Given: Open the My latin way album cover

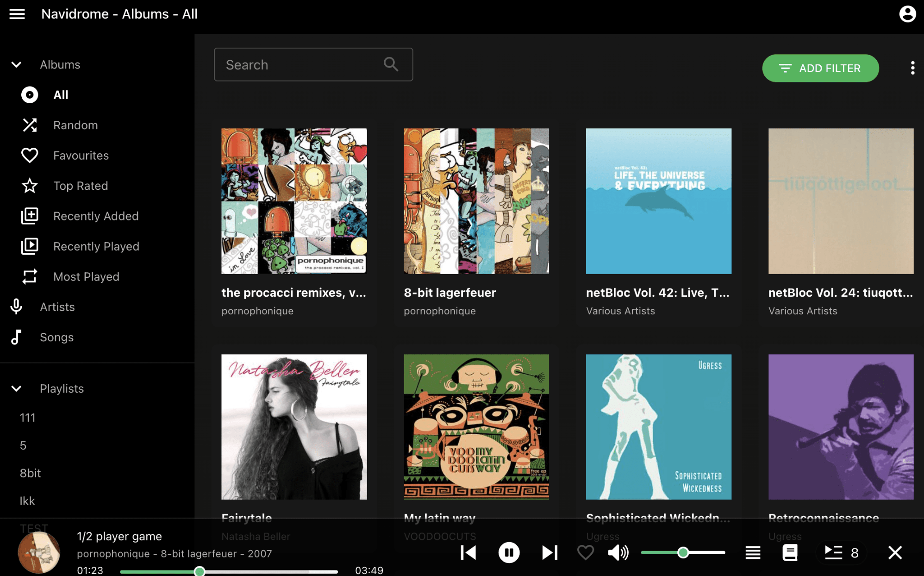Looking at the screenshot, I should pyautogui.click(x=476, y=427).
